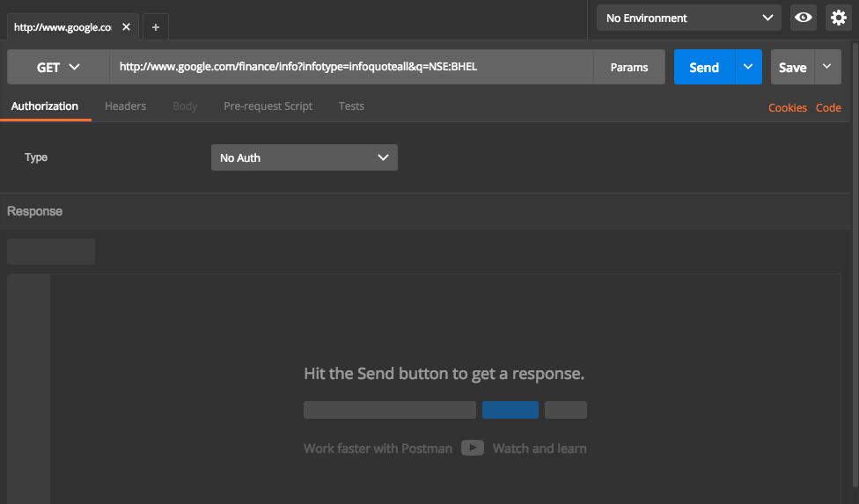Image resolution: width=859 pixels, height=504 pixels.
Task: Open environment quick look eye icon
Action: point(804,18)
